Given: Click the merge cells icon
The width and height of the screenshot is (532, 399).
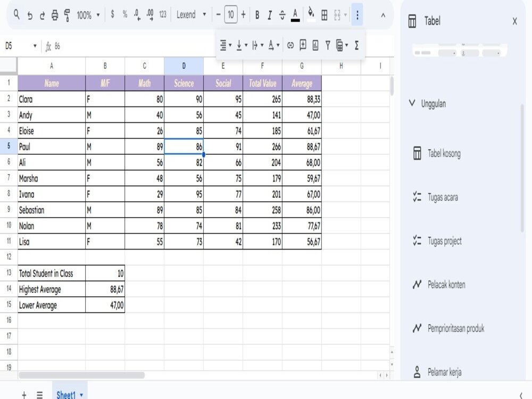Looking at the screenshot, I should coord(337,15).
